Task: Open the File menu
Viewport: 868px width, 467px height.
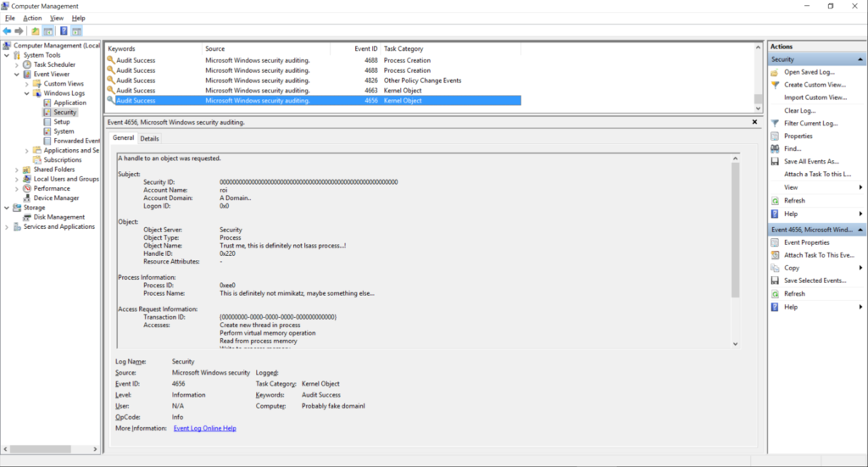Action: (10, 19)
